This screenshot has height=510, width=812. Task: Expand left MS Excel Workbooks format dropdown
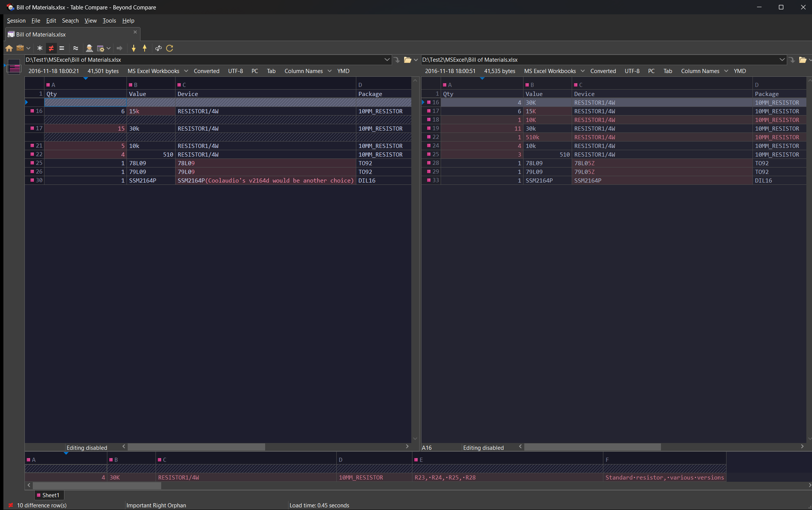(x=186, y=71)
